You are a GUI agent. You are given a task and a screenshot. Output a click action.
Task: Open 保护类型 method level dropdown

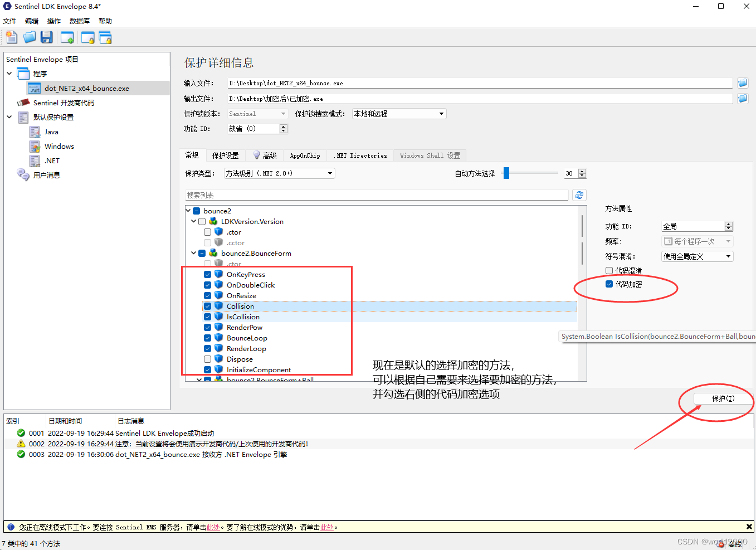[279, 173]
